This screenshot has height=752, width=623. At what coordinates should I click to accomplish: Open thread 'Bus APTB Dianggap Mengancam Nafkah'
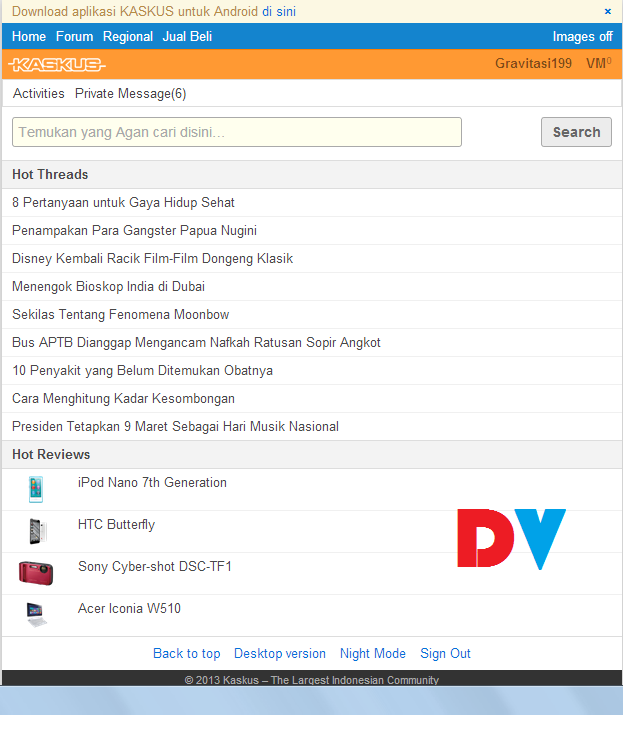(x=196, y=342)
